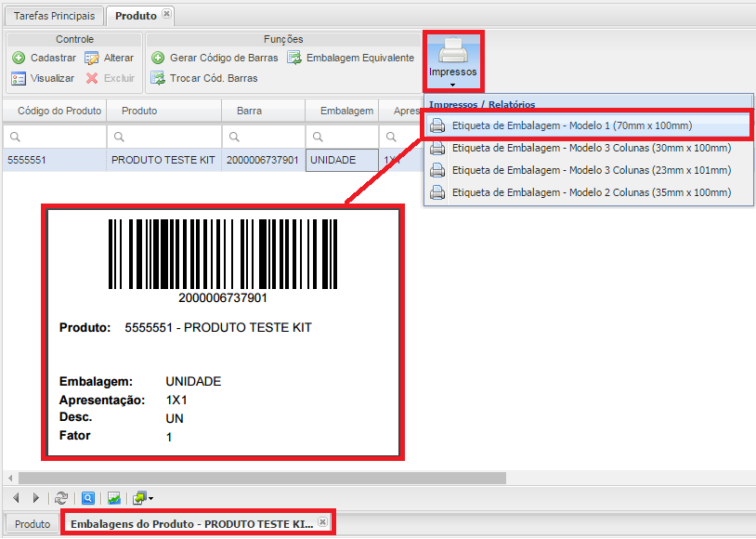The height and width of the screenshot is (539, 756).
Task: Focus the Barra column filter field
Action: (263, 137)
